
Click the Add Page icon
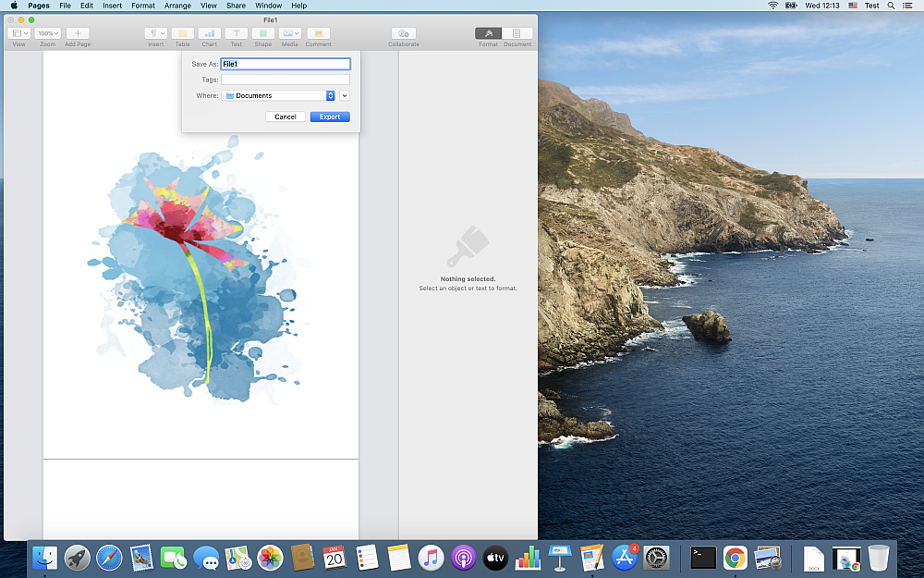78,33
